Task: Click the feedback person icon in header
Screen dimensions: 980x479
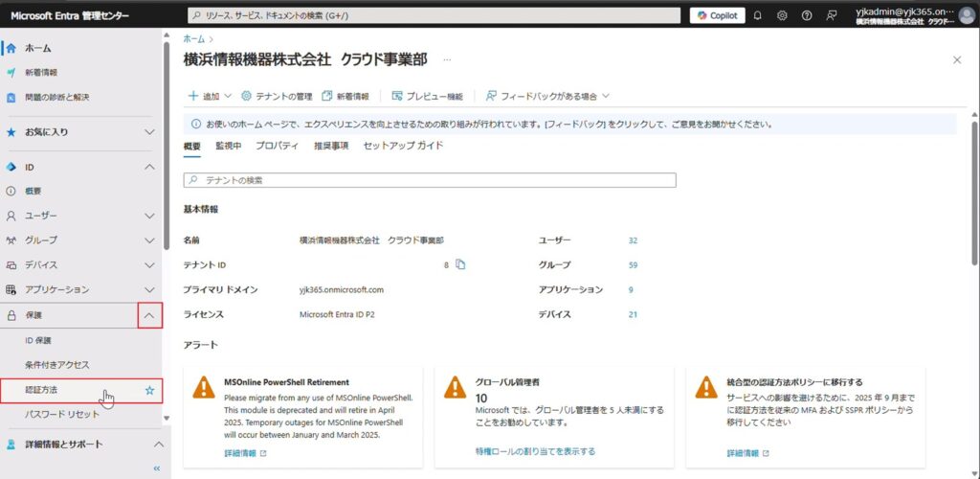Action: 832,15
